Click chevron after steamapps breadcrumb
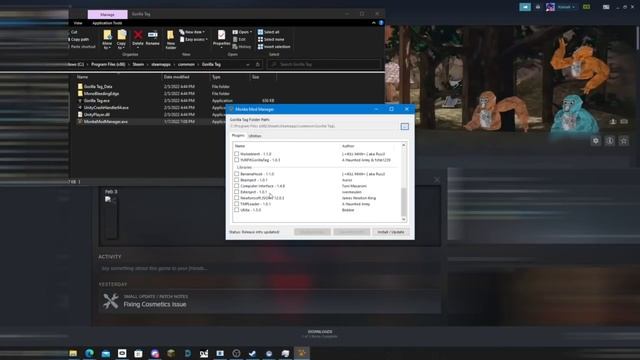Viewport: 640px width, 360px height. pos(174,64)
